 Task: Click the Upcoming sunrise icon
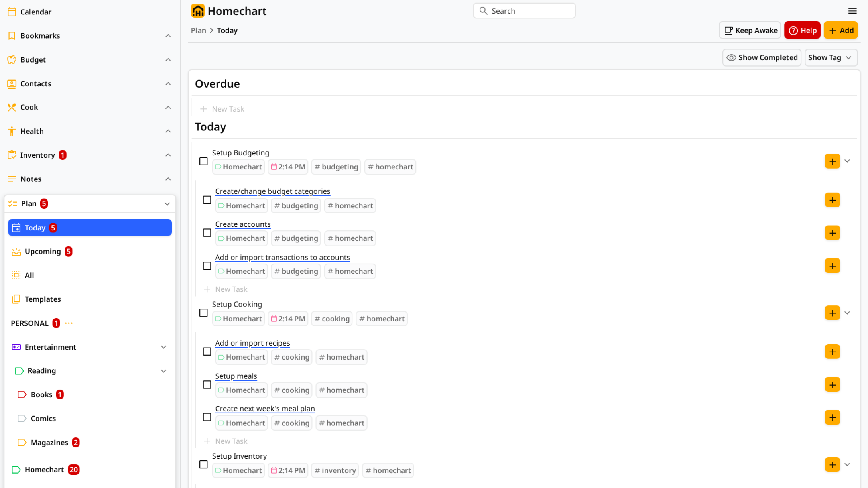click(16, 251)
